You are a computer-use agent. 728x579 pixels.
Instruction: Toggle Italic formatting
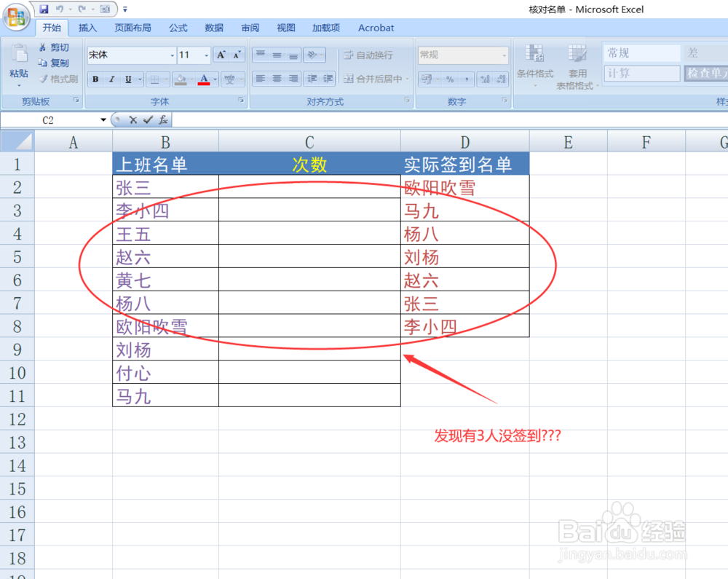click(111, 79)
